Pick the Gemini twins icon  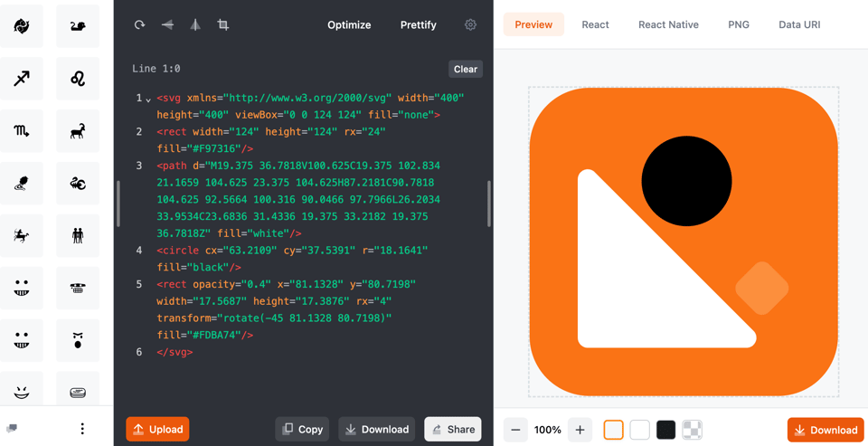click(78, 235)
